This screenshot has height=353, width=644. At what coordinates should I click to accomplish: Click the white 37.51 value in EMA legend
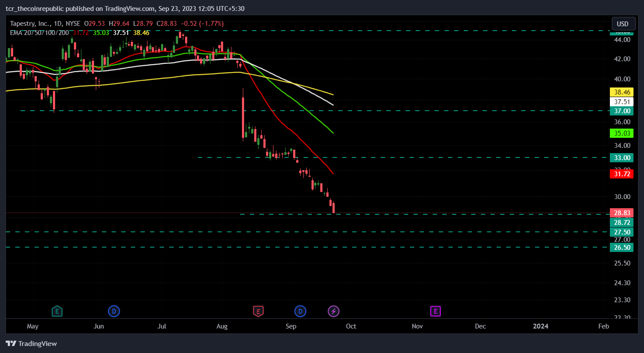[x=121, y=32]
